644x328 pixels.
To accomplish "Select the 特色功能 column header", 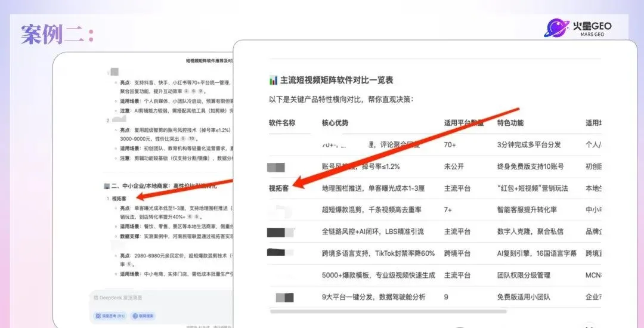I will point(510,123).
